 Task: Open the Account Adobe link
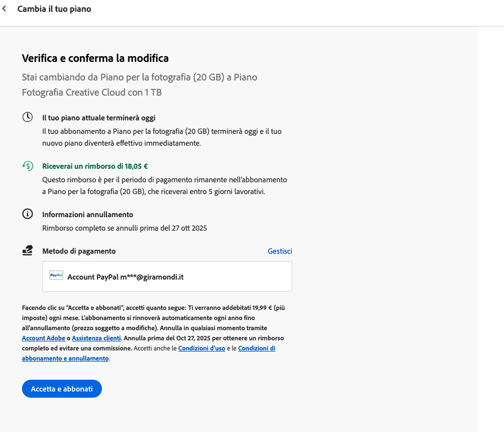pos(43,338)
